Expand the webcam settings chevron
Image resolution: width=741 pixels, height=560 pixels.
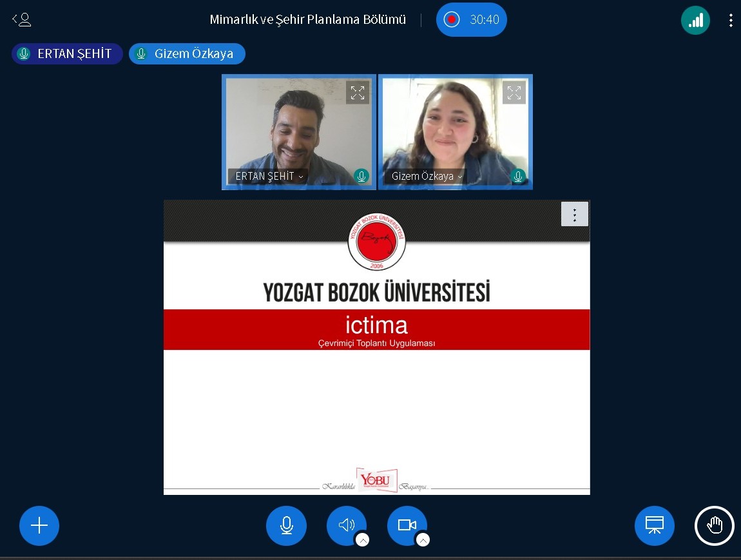[423, 540]
